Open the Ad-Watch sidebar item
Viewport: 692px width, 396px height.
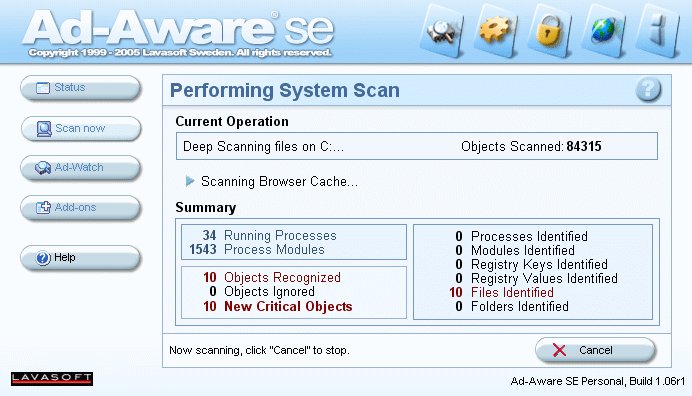point(80,168)
